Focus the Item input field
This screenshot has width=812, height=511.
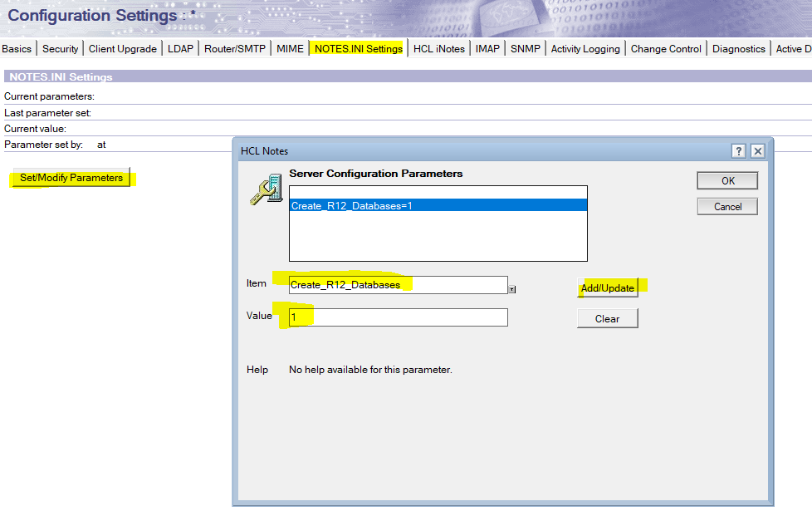(x=399, y=285)
